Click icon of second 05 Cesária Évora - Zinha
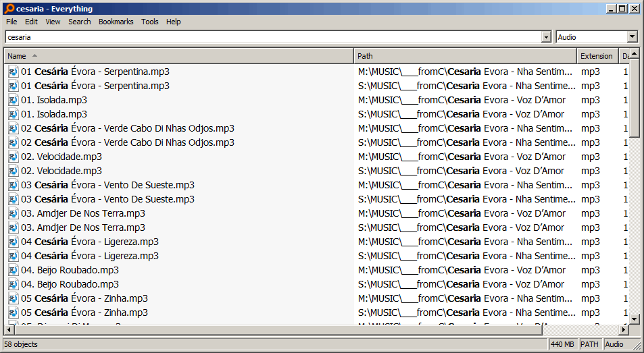This screenshot has height=353, width=644. [14, 313]
